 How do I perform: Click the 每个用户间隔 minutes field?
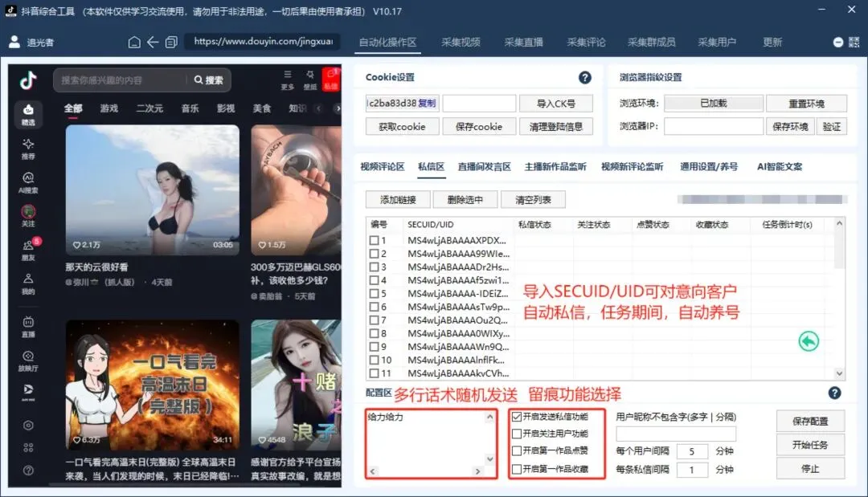(x=691, y=451)
